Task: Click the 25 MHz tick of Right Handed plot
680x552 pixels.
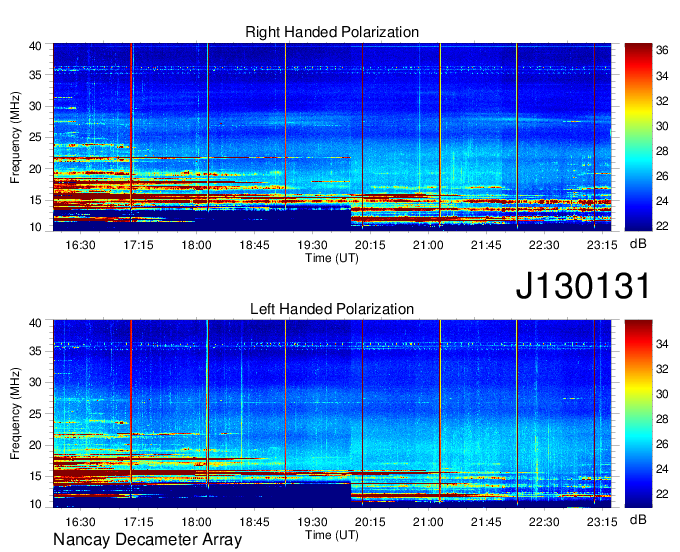Action: 35,137
